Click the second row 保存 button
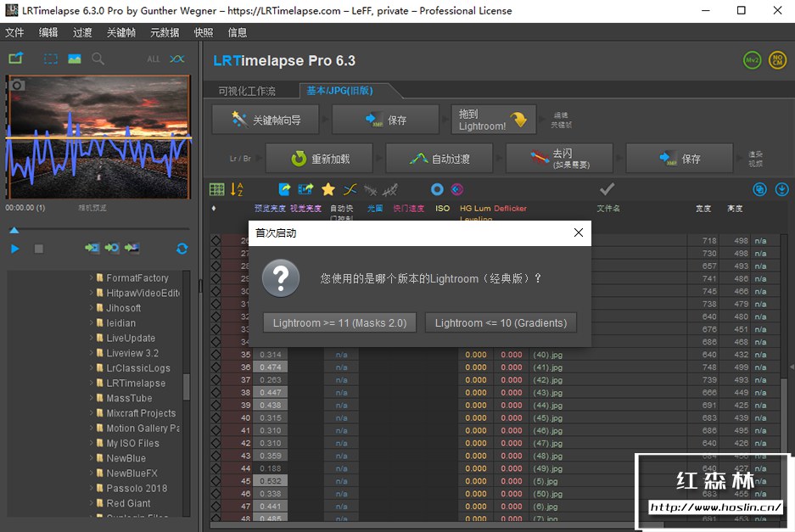Viewport: 795px width, 532px height. tap(680, 159)
